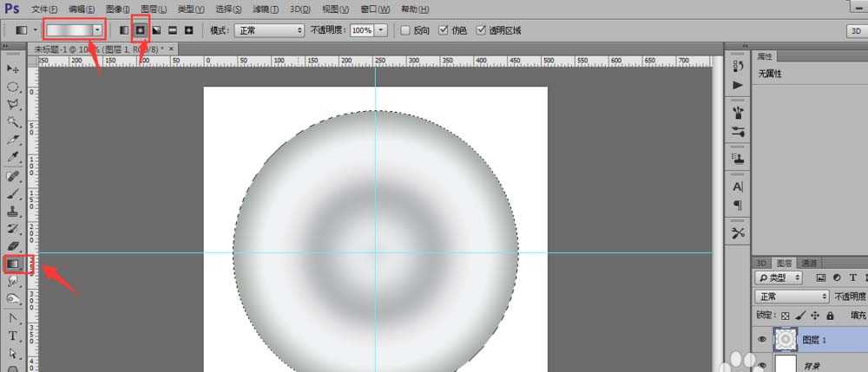868x372 pixels.
Task: Click the 3D workspace button at top right
Action: (853, 30)
